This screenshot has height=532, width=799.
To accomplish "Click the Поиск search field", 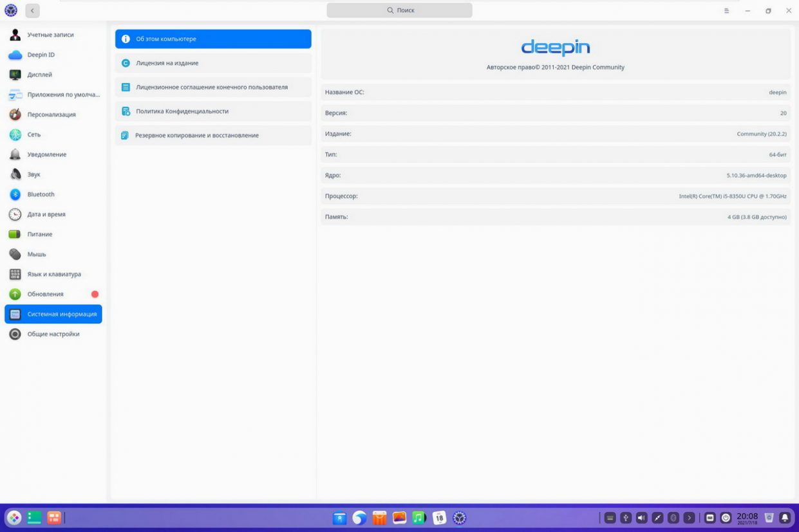I will coord(399,10).
